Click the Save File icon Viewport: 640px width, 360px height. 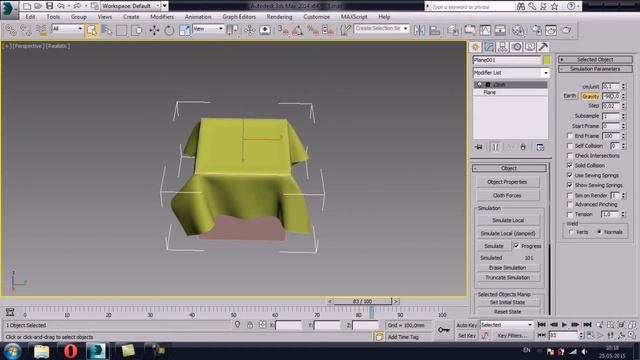click(x=49, y=6)
